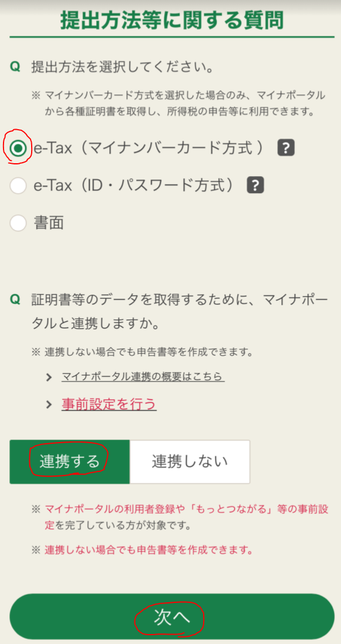Open マイナポータル連携の概要はこちら link

[x=143, y=376]
